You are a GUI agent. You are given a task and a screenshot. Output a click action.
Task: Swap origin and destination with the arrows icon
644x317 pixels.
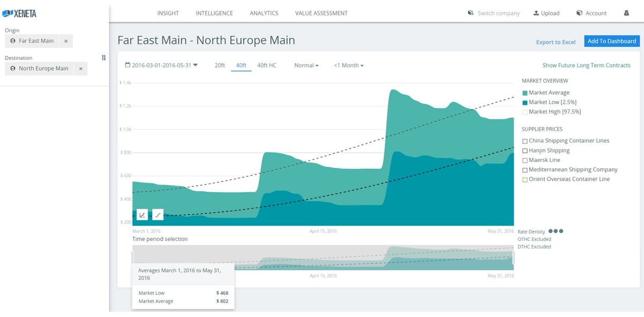(104, 58)
